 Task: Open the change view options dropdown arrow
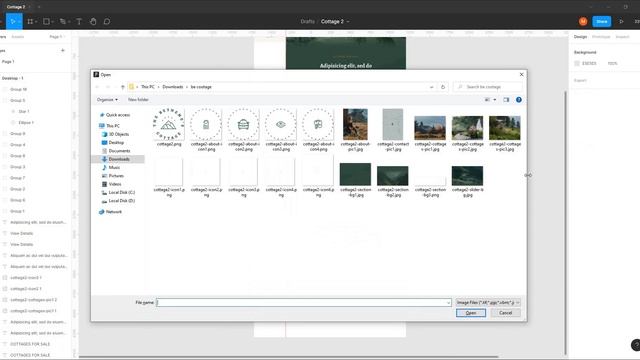click(495, 100)
